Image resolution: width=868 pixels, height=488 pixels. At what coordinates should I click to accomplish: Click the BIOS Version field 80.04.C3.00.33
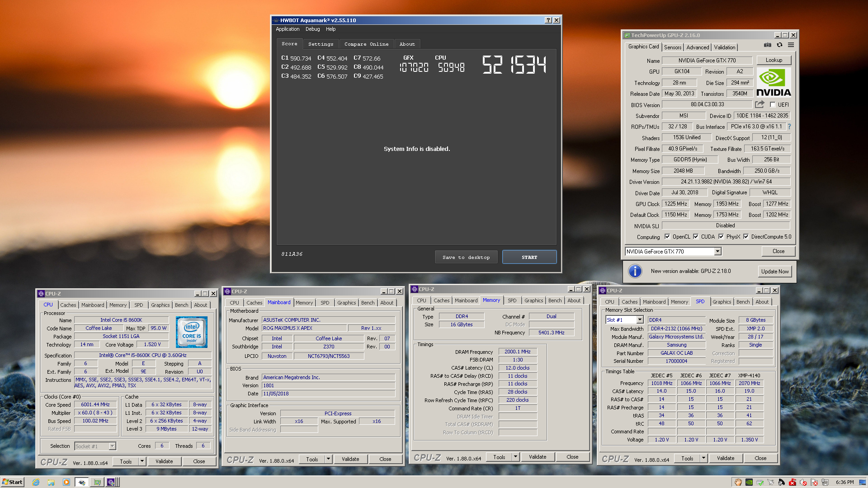coord(707,105)
